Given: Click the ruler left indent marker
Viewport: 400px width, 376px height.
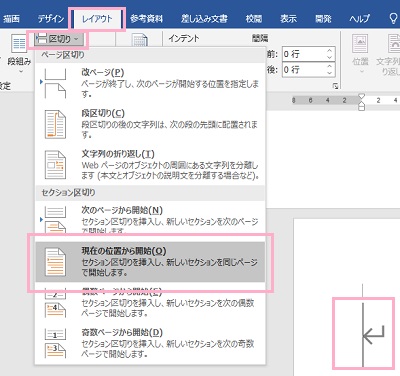Looking at the screenshot, I should (x=361, y=107).
